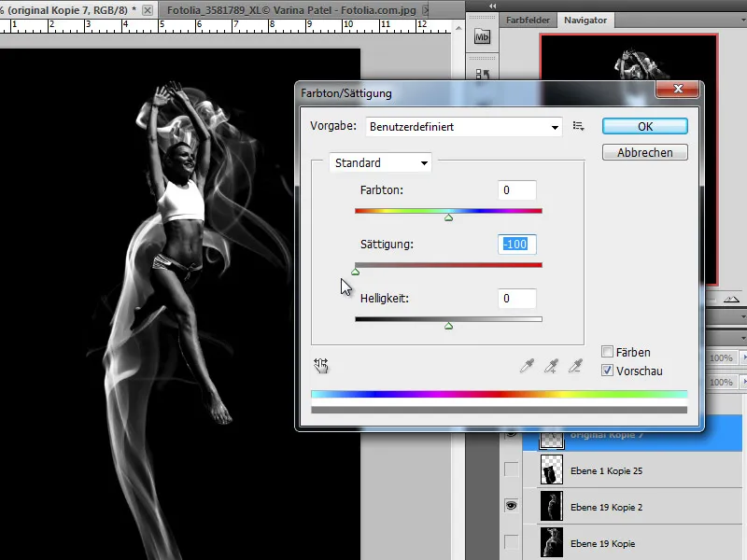Confirm with the OK button
This screenshot has height=560, width=747.
coord(645,126)
